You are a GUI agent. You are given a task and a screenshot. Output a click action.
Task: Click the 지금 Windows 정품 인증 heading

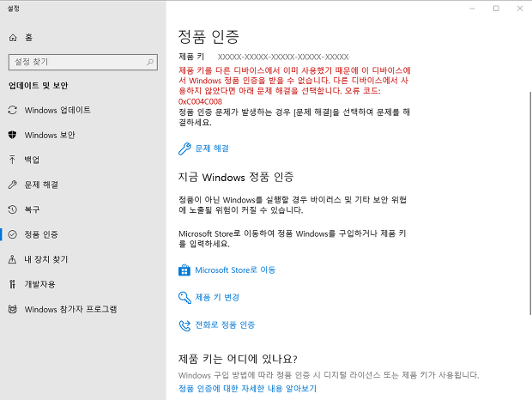click(x=236, y=177)
